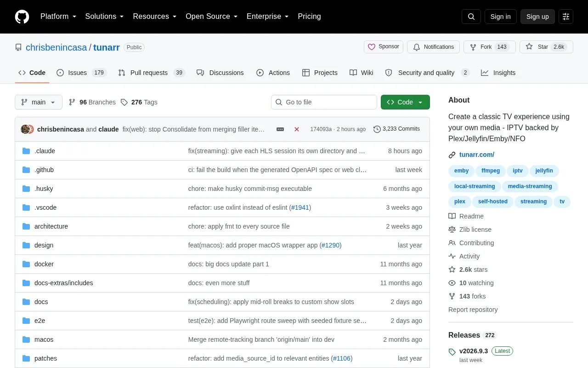Expand the green Code dropdown button
The width and height of the screenshot is (588, 368).
click(405, 102)
